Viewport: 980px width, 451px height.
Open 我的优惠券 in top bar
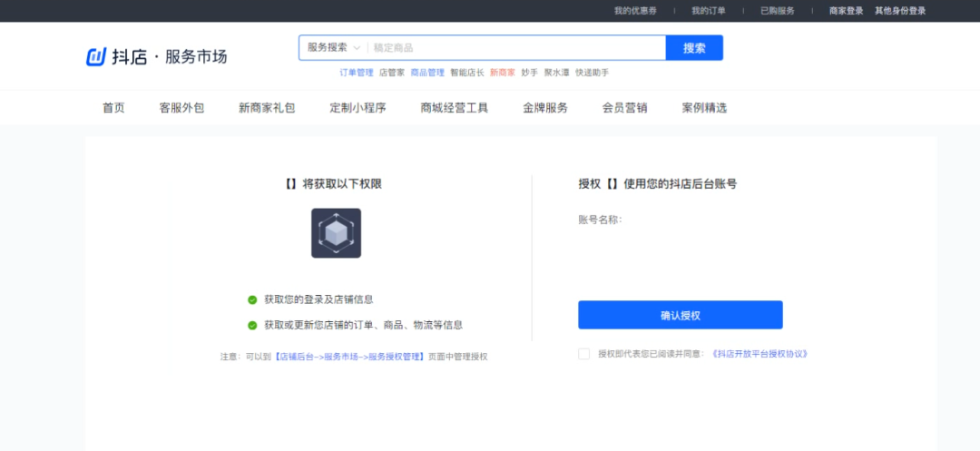635,11
